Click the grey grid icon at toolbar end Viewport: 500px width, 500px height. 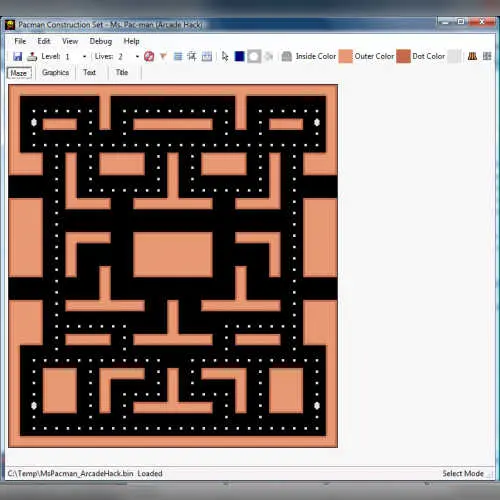pyautogui.click(x=487, y=56)
